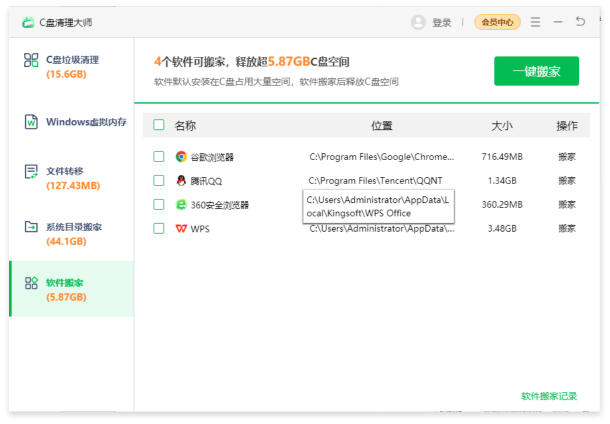Toggle the select-all checkbox in header

click(x=158, y=126)
